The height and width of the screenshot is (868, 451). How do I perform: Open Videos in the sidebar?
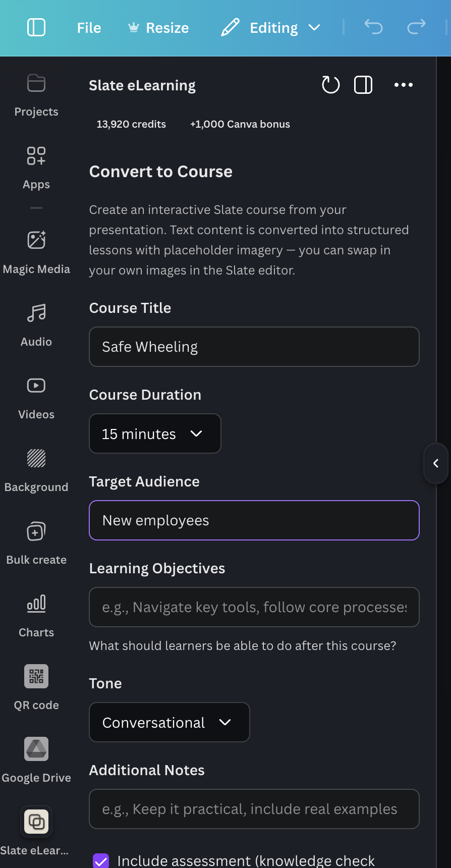pyautogui.click(x=36, y=398)
